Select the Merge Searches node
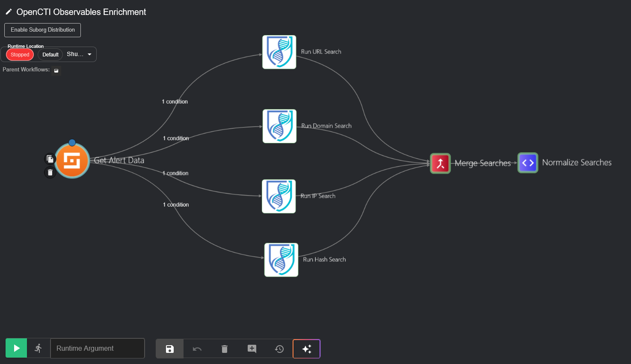The width and height of the screenshot is (631, 364). click(440, 163)
